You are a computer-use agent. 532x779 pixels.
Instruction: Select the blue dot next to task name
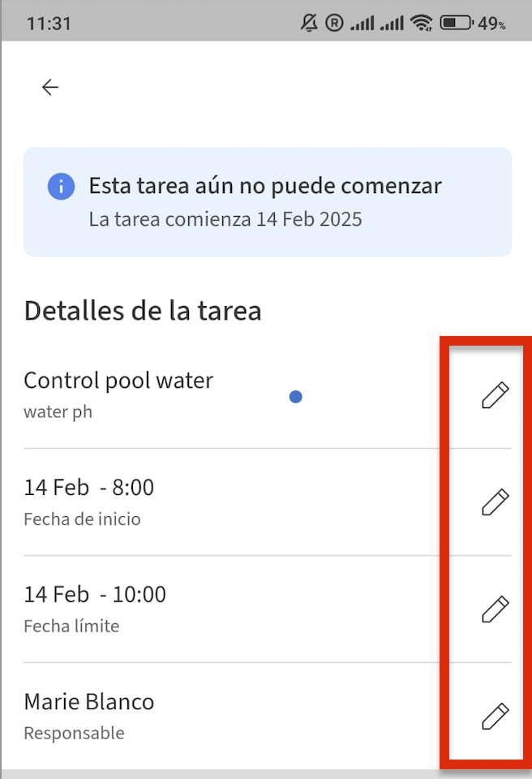(x=295, y=397)
